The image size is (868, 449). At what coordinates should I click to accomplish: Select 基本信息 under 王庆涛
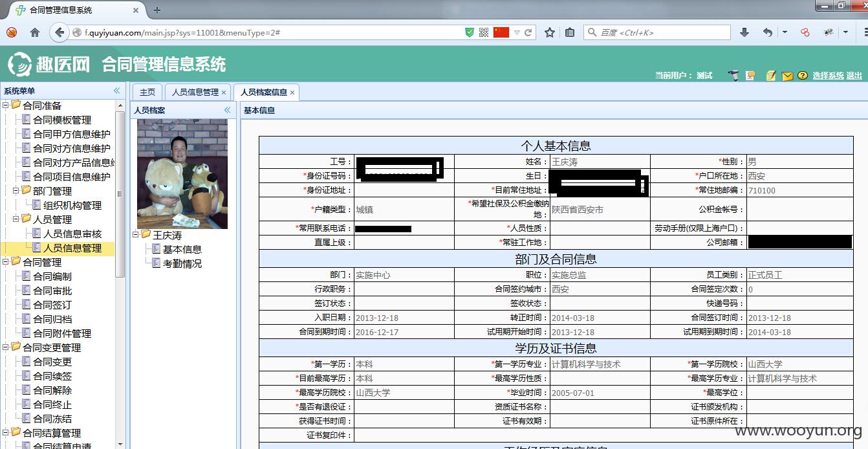tap(182, 249)
